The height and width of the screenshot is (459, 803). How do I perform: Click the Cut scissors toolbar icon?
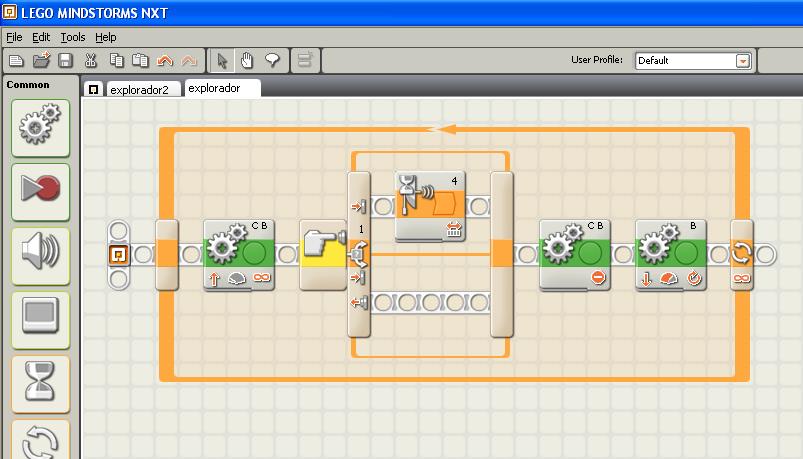tap(91, 61)
